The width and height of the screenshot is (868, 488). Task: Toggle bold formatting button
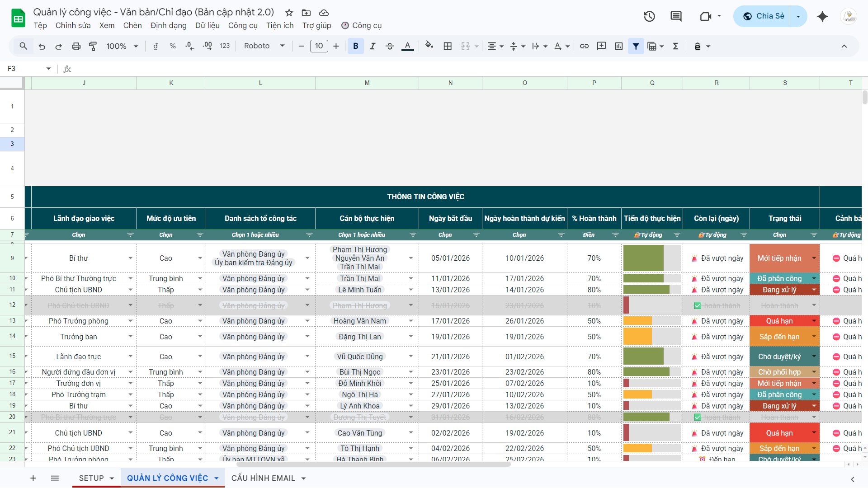click(356, 46)
